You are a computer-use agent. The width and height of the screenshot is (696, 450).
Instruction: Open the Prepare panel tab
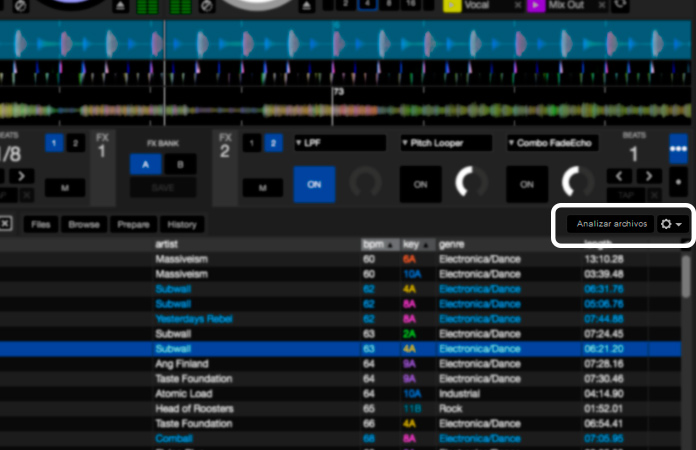click(133, 225)
